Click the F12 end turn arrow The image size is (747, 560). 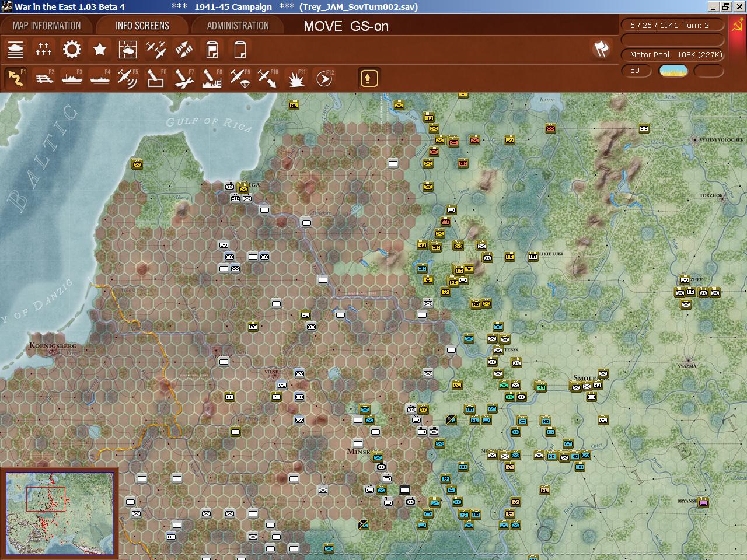pos(324,78)
